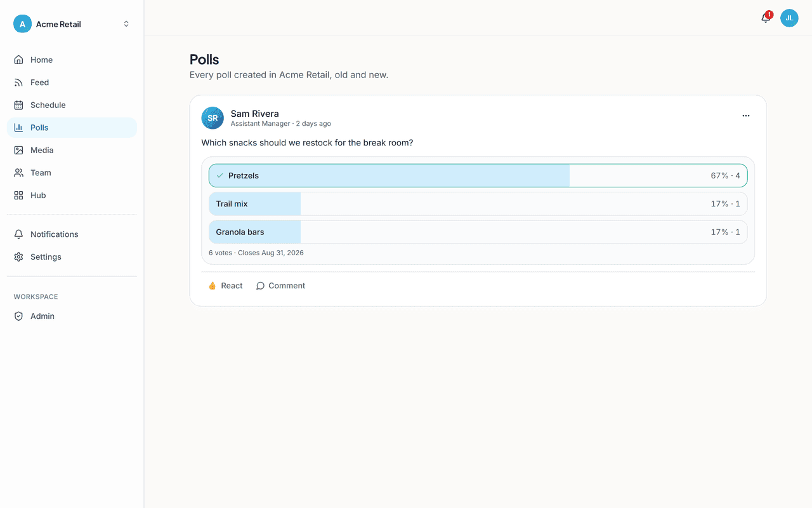The image size is (812, 508).
Task: Click the React button on the poll
Action: tap(225, 286)
